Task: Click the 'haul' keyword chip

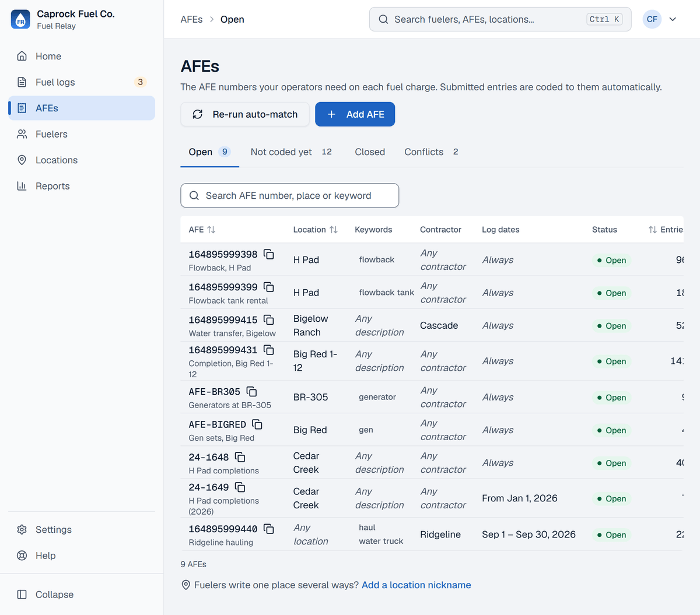Action: coord(367,528)
